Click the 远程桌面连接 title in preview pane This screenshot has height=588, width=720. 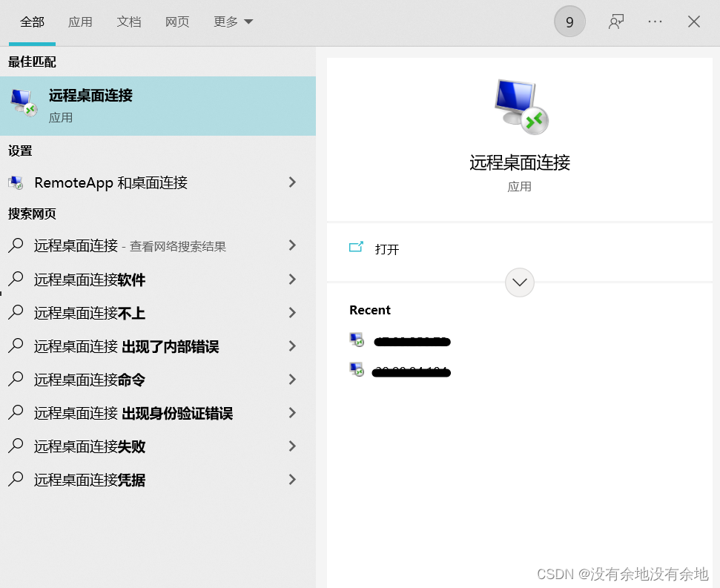pyautogui.click(x=519, y=163)
